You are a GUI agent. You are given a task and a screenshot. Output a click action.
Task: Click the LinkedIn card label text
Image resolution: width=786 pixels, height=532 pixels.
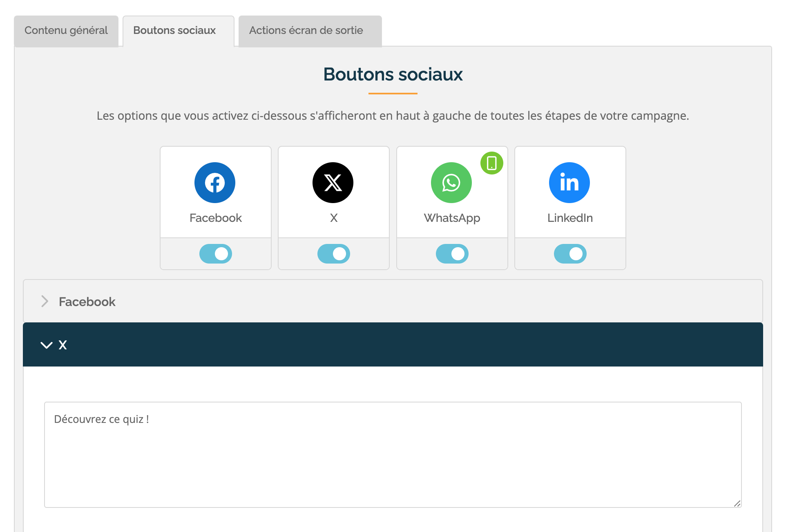coord(570,218)
